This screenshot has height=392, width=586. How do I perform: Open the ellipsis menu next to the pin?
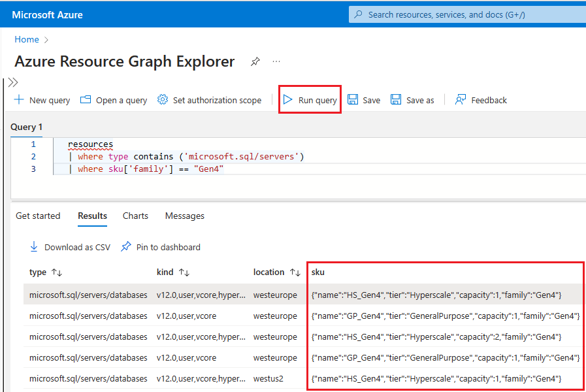[x=276, y=61]
